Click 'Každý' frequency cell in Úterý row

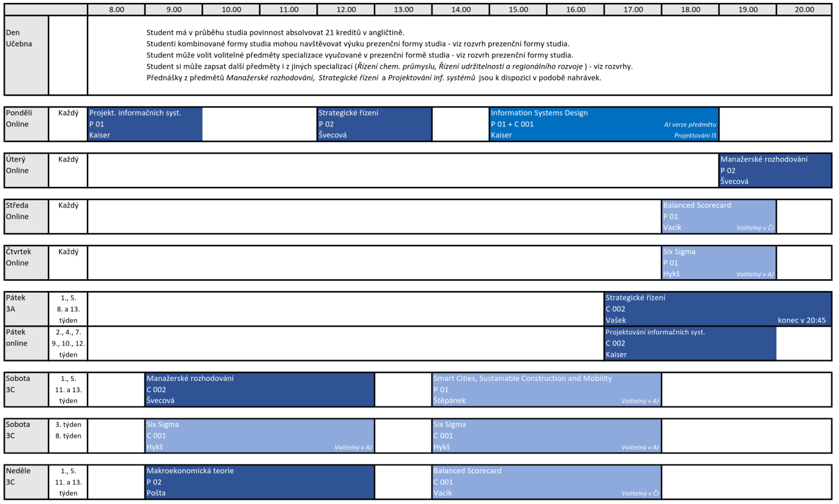68,171
